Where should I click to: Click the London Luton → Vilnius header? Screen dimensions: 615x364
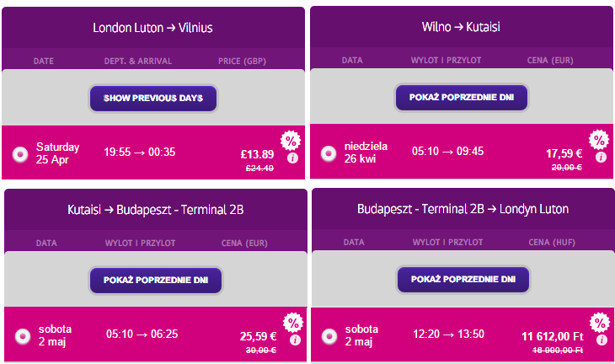click(x=153, y=28)
